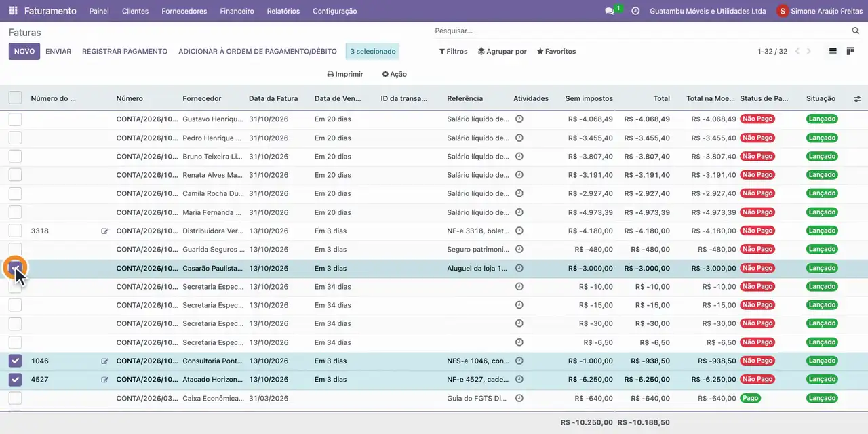
Task: Open the Ação dropdown
Action: [395, 75]
